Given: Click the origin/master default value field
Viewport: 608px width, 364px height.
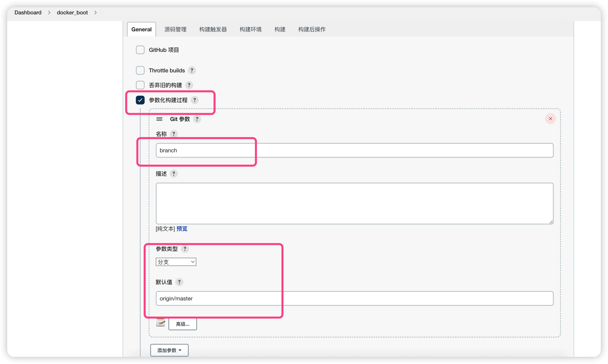Looking at the screenshot, I should 354,298.
